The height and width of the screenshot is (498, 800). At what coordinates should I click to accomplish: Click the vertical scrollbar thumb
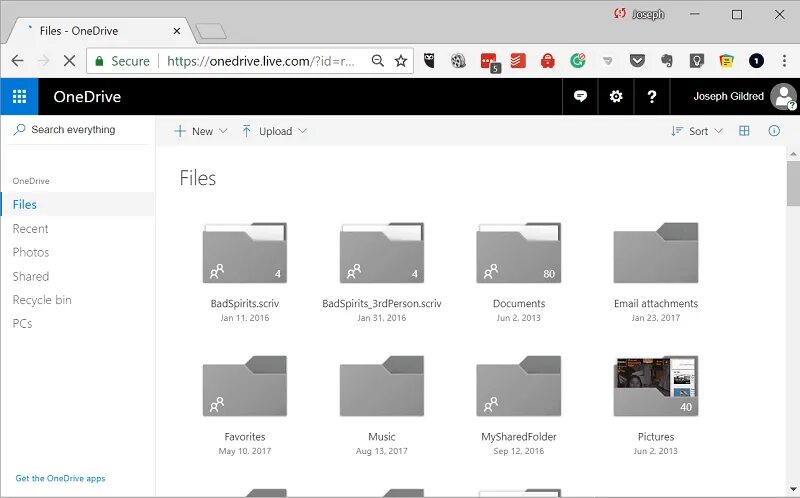coord(793,184)
